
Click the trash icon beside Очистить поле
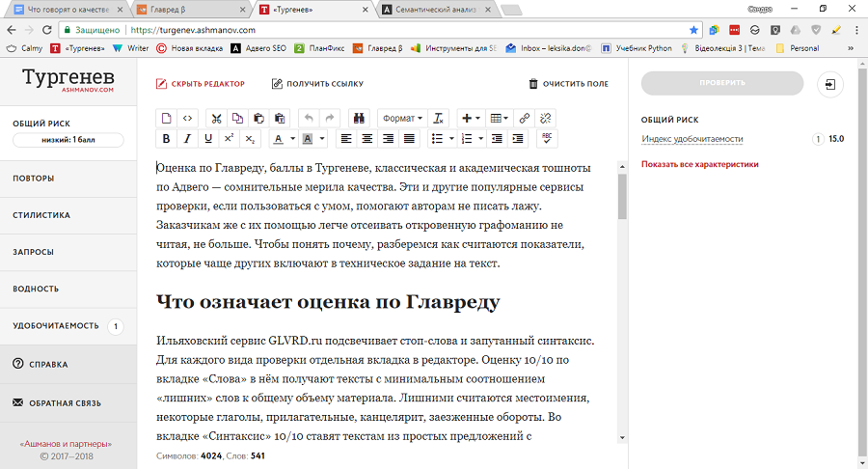533,84
